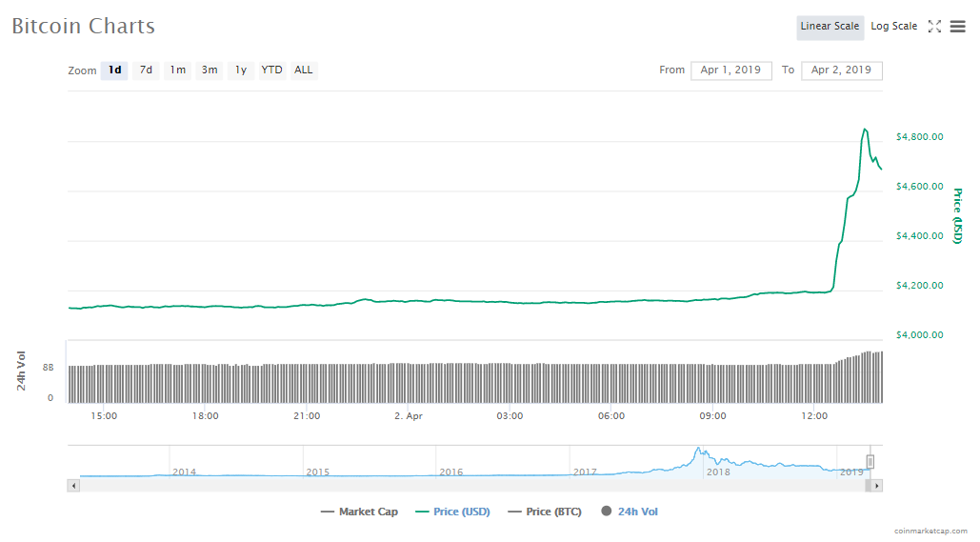Click the navigator range handle near 2019
This screenshot has height=542, width=980.
pos(870,462)
